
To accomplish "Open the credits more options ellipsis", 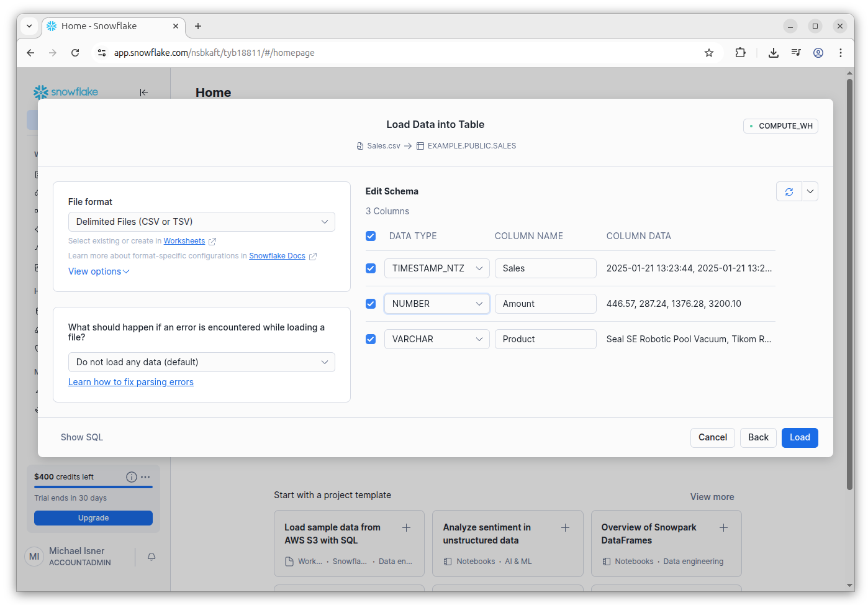I will (145, 477).
